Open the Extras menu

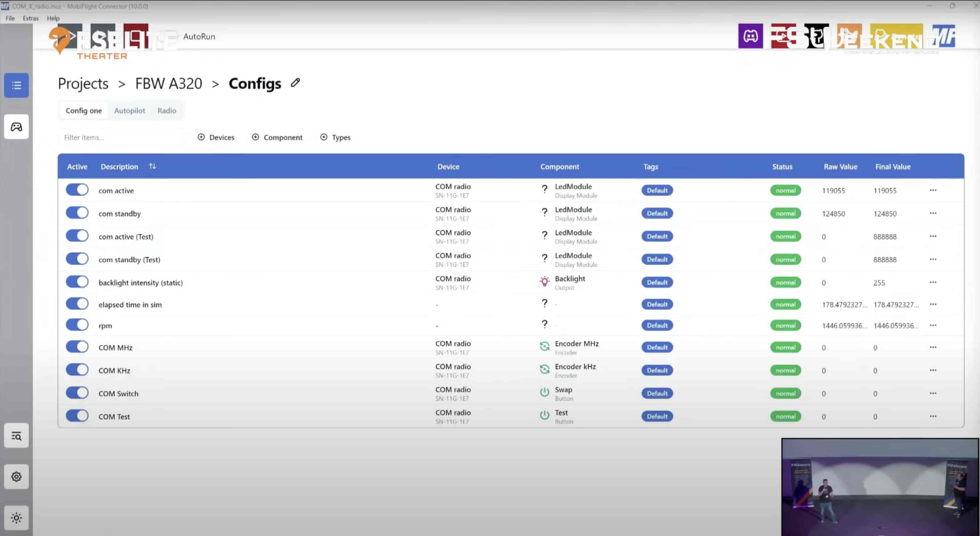[30, 18]
